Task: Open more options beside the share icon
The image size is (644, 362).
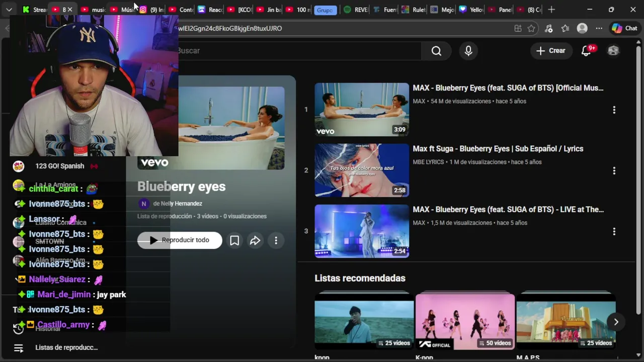Action: [276, 240]
